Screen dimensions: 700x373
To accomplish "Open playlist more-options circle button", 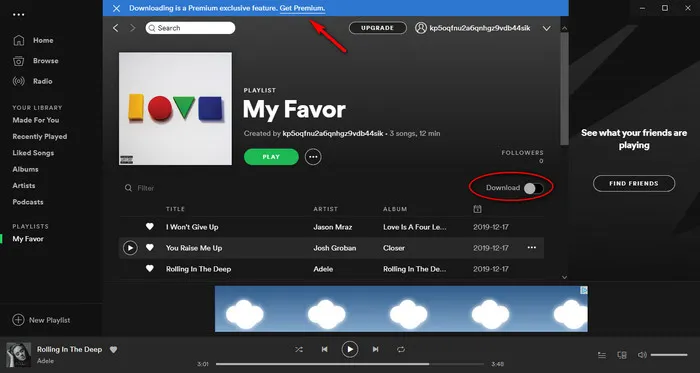I will coord(313,157).
